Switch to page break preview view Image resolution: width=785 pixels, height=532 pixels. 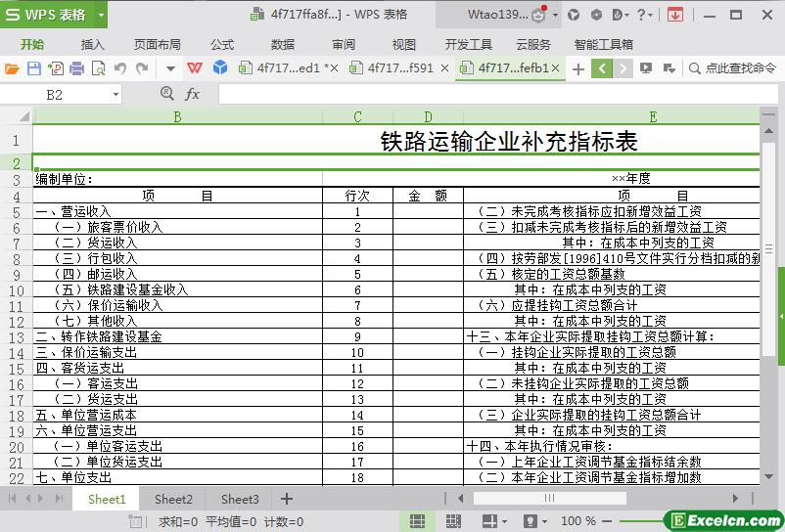point(453,521)
